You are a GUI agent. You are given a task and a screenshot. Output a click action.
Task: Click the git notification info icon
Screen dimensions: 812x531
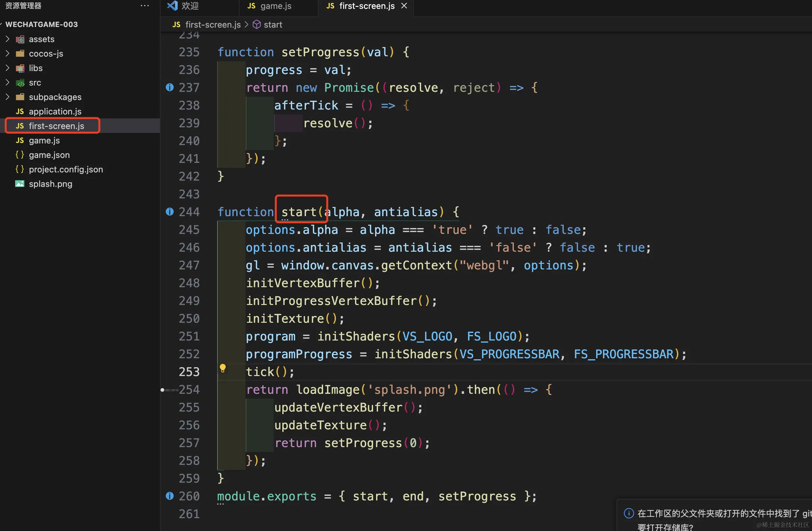coord(628,513)
